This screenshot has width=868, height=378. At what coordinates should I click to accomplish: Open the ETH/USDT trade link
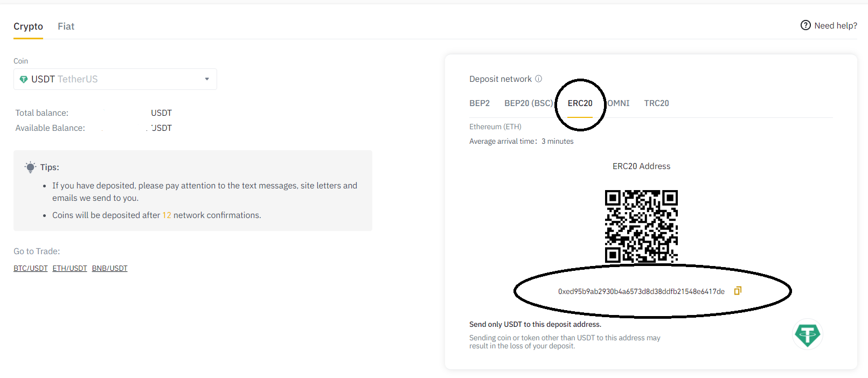(70, 268)
